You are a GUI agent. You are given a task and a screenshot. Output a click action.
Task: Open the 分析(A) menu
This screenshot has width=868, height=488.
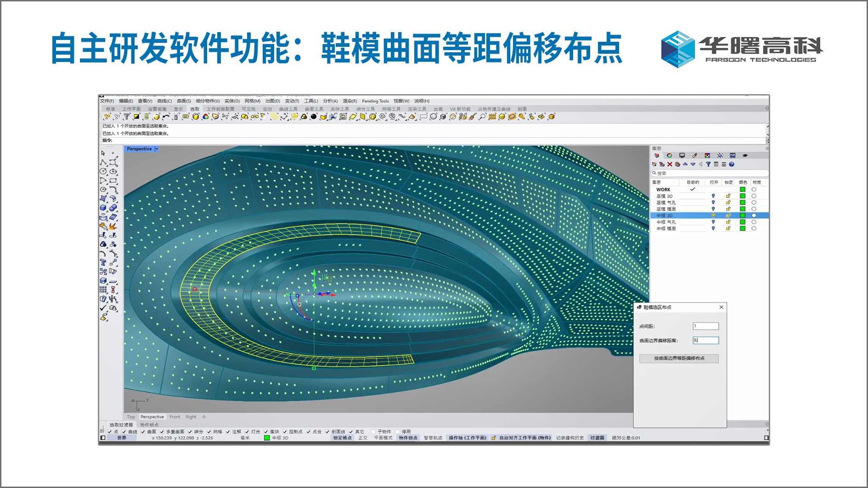click(330, 101)
